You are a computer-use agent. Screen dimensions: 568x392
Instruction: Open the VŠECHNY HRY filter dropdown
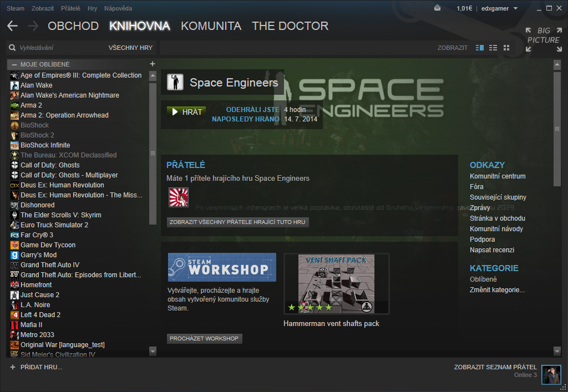[130, 48]
